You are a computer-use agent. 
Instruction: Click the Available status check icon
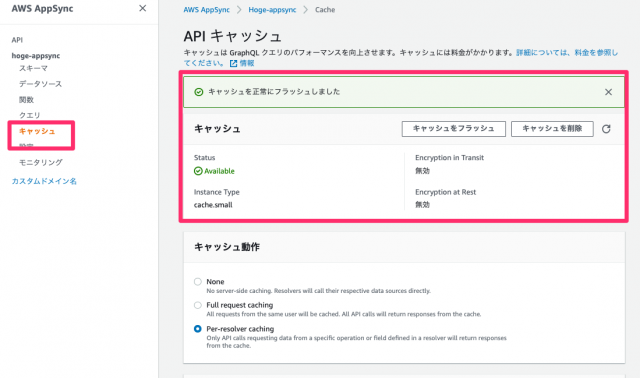[198, 171]
